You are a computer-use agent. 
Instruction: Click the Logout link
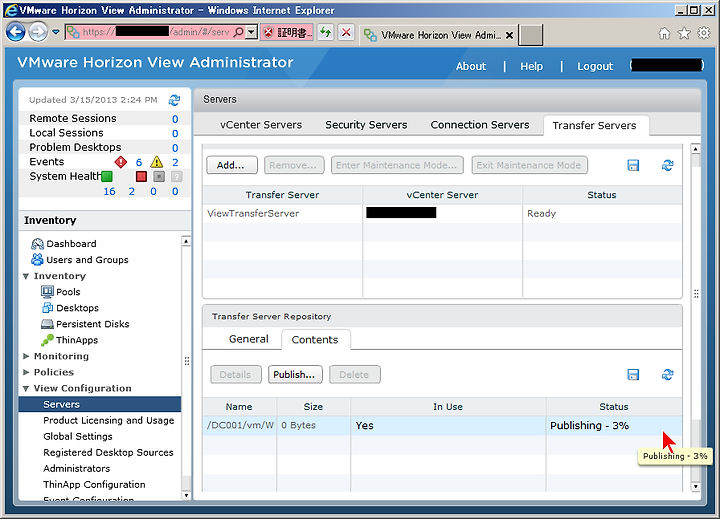click(595, 66)
